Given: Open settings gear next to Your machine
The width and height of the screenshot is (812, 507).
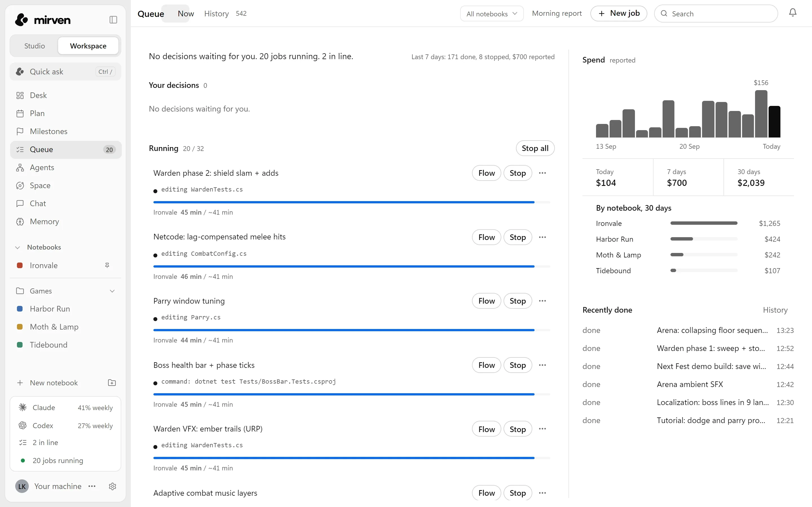Looking at the screenshot, I should point(112,486).
